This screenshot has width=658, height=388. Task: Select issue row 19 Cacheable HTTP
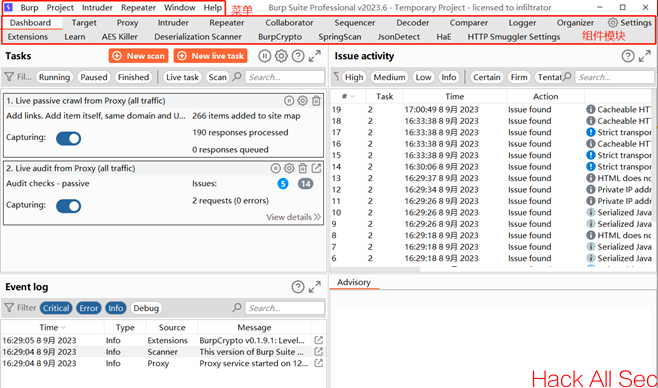[x=491, y=109]
